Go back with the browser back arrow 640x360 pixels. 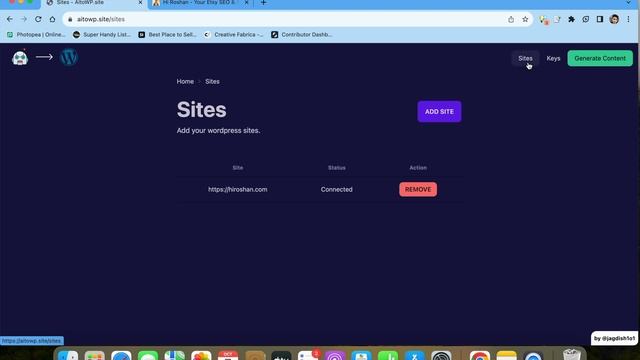[x=10, y=19]
